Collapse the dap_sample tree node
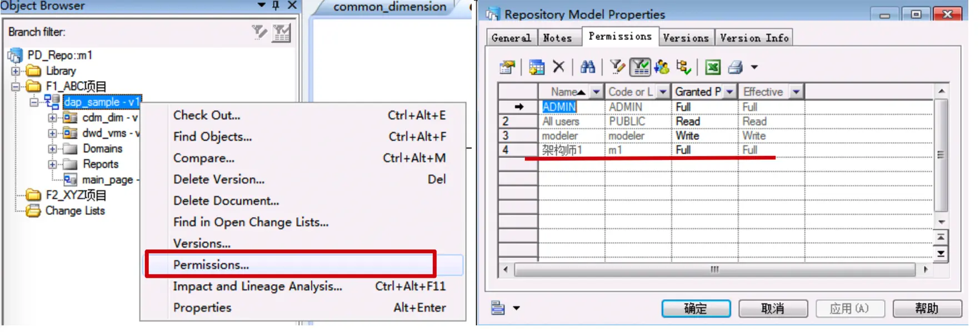 click(x=34, y=102)
